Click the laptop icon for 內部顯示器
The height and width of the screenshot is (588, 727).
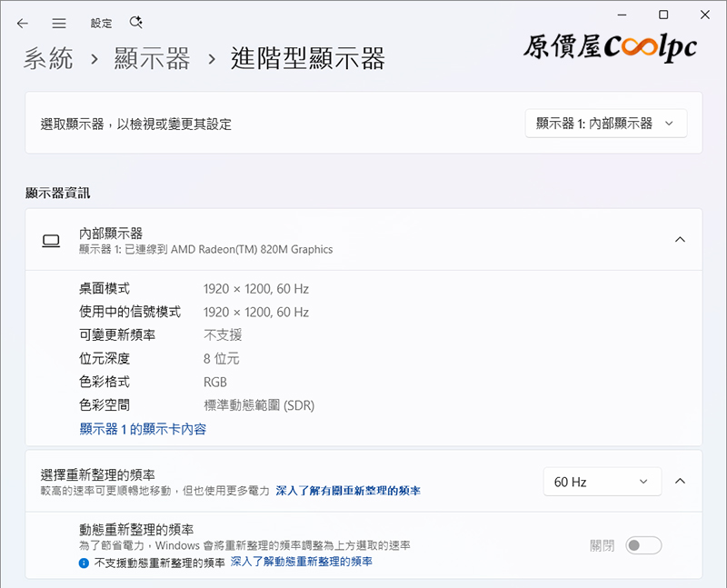point(51,241)
